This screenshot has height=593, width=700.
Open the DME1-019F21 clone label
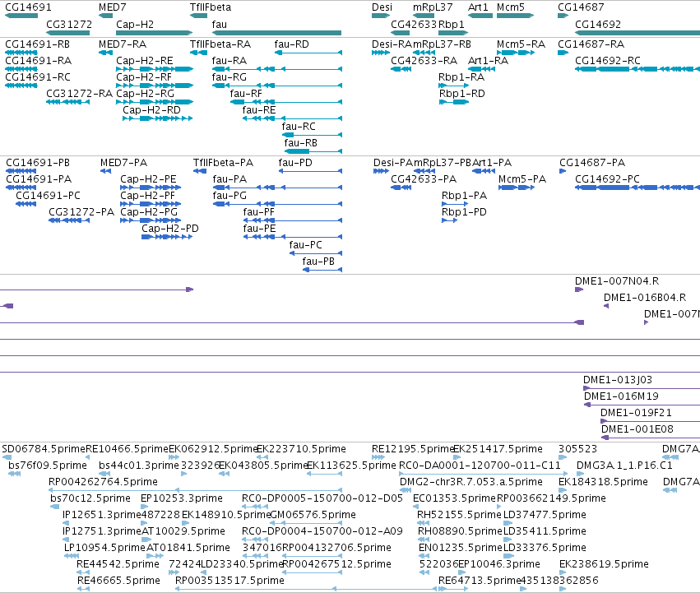(x=636, y=413)
